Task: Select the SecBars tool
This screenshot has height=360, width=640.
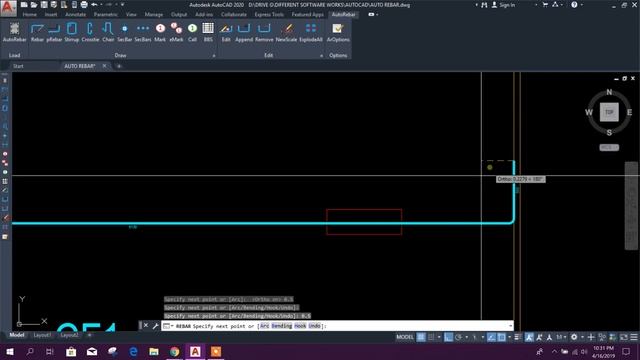Action: [143, 32]
